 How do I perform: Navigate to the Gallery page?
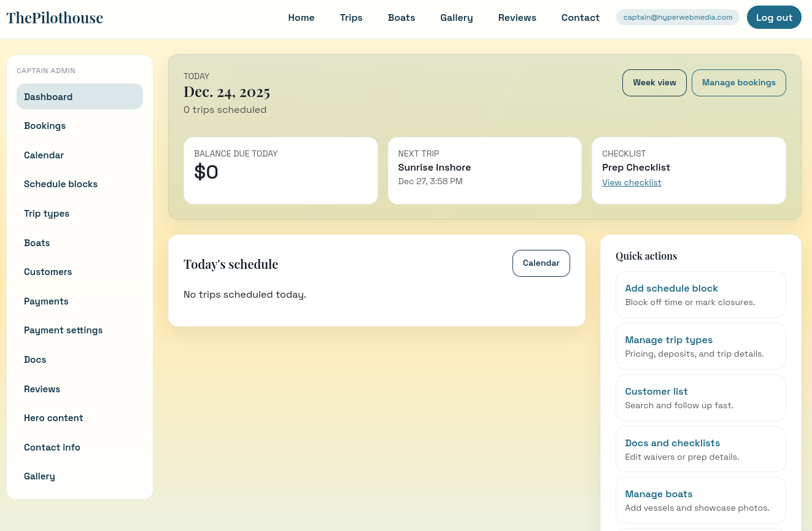click(x=457, y=17)
